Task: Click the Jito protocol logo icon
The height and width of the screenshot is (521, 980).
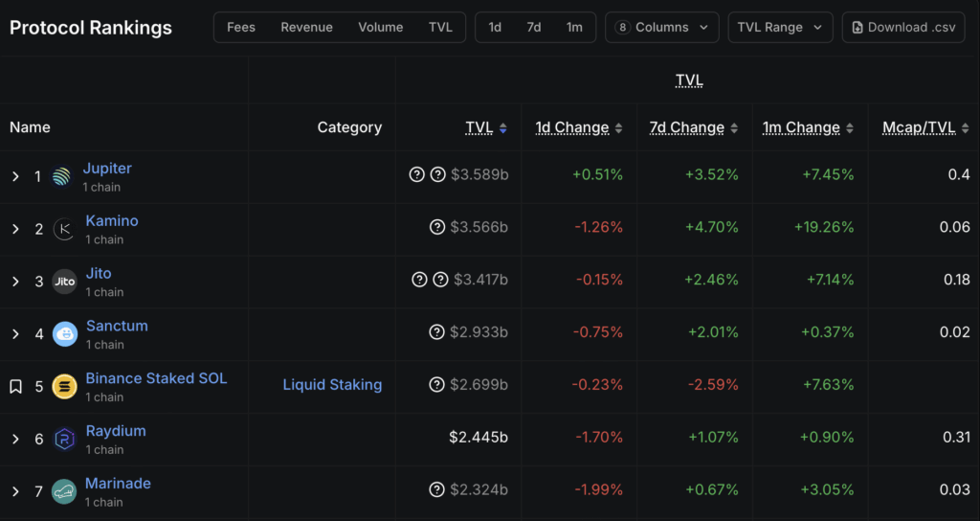Action: pos(64,282)
